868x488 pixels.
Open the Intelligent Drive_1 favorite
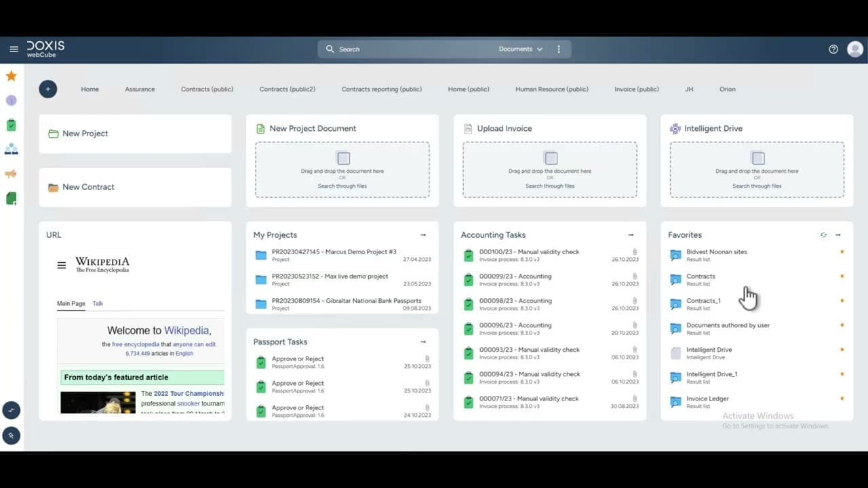[757, 377]
